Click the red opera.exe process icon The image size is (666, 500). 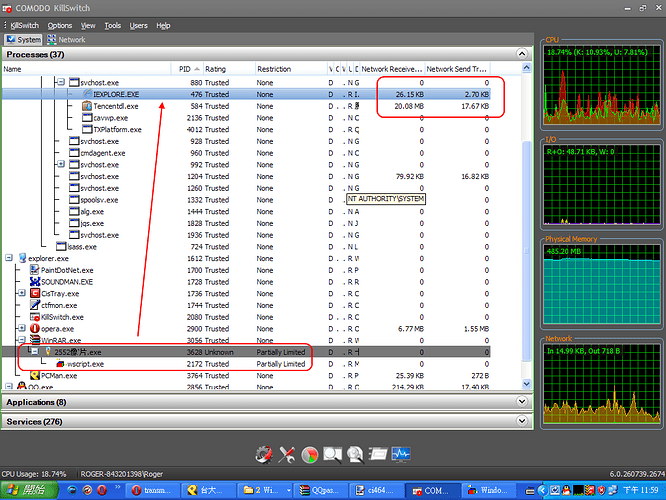[x=35, y=328]
